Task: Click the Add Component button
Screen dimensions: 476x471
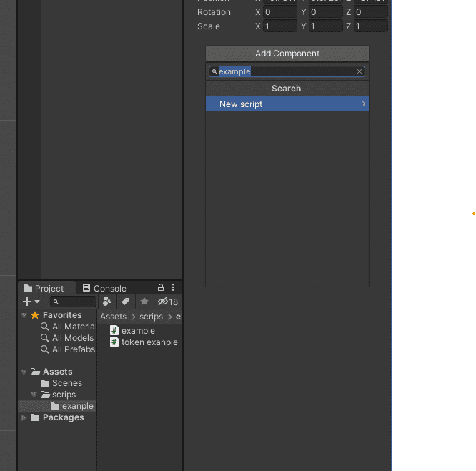Action: pyautogui.click(x=287, y=54)
